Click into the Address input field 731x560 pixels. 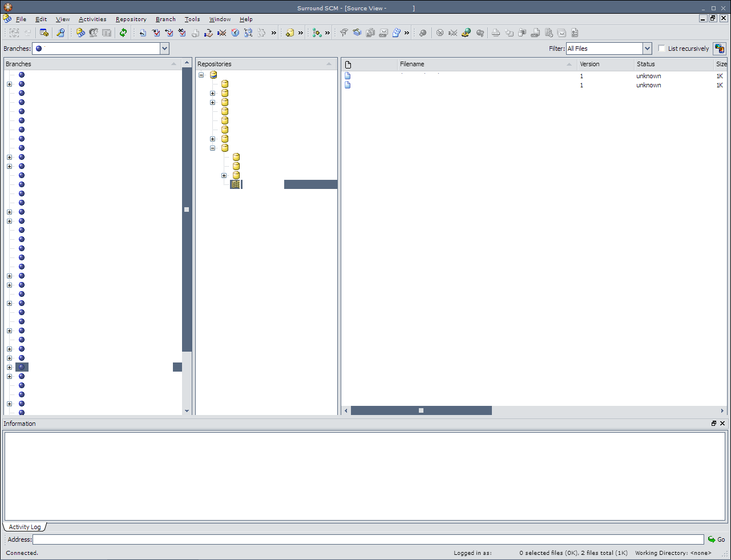click(x=368, y=539)
